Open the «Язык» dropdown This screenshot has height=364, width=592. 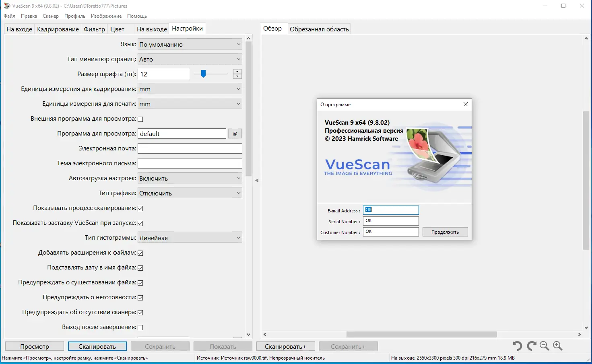pos(190,44)
